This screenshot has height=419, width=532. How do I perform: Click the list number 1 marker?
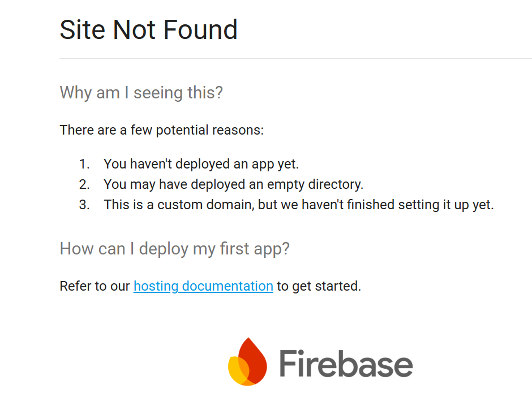84,164
